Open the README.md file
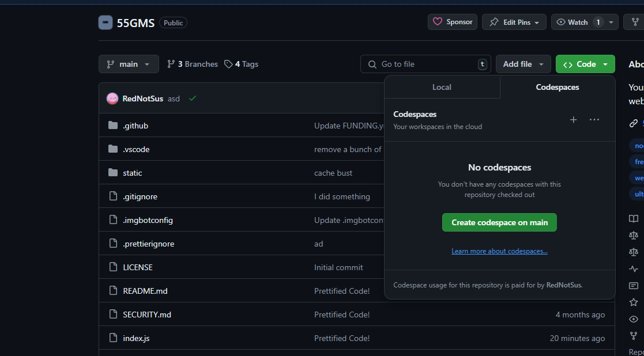The height and width of the screenshot is (356, 644). coord(145,291)
